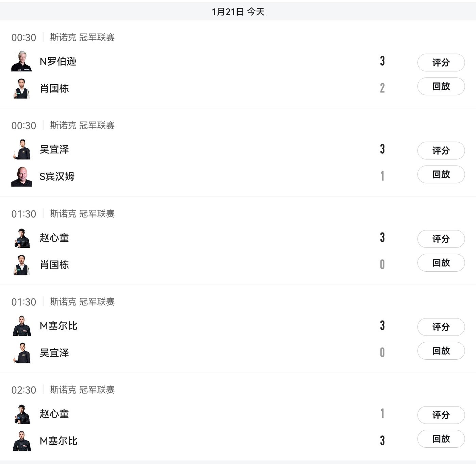Click M塞尔比's name in the 01:30 match

[58, 326]
